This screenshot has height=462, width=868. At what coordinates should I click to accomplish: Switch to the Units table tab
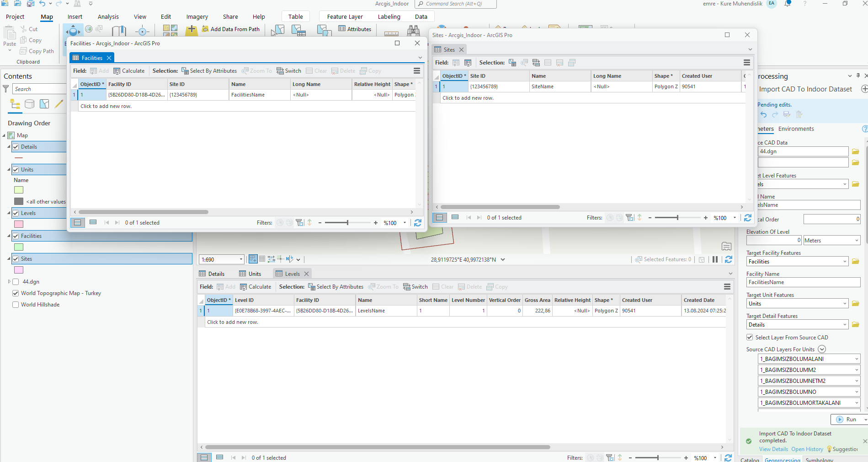(x=250, y=274)
